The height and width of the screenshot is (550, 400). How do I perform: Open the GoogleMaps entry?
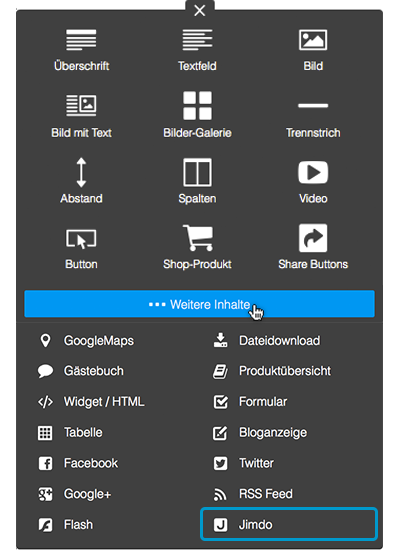(x=86, y=341)
